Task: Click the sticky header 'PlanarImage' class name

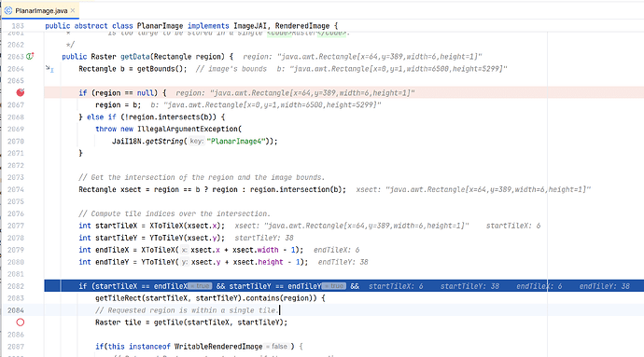Action: pyautogui.click(x=160, y=26)
